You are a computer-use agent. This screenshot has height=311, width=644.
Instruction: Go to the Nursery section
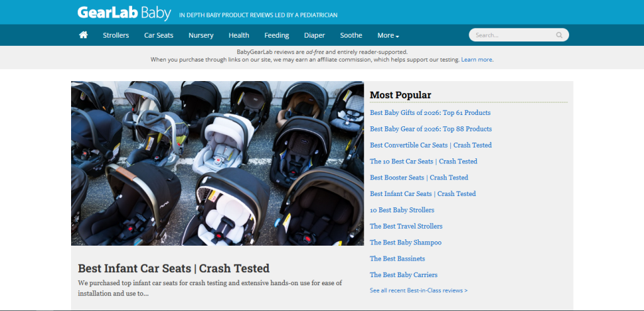click(201, 35)
